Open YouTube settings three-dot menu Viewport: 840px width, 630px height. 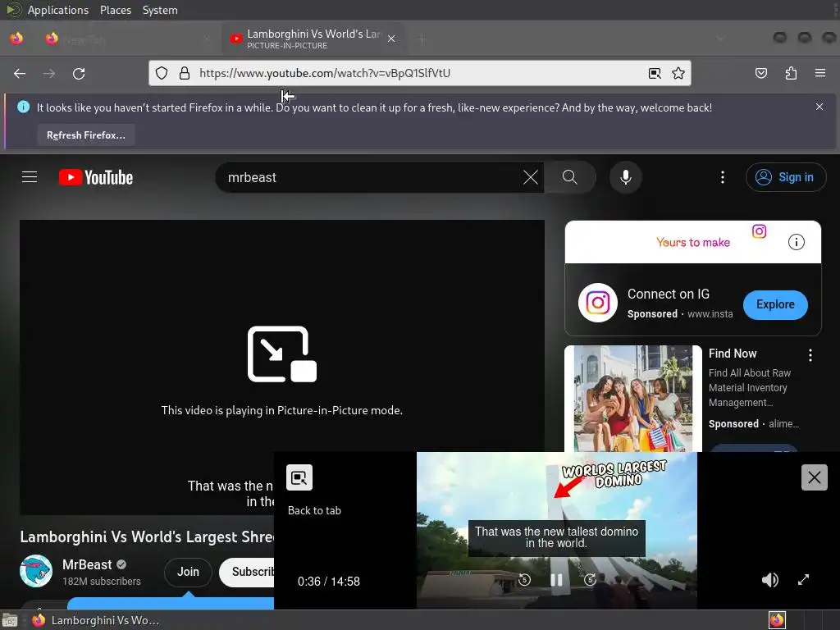[723, 177]
